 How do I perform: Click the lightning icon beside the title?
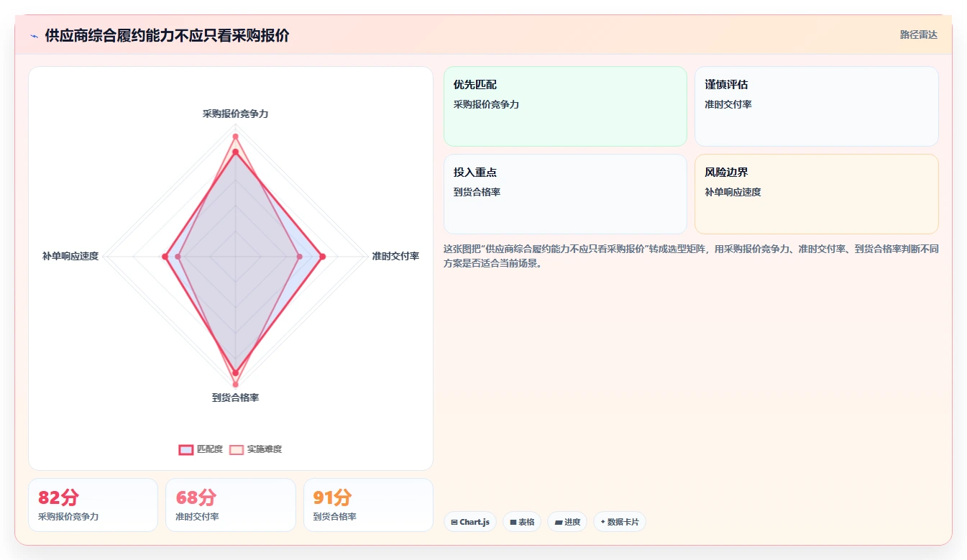pyautogui.click(x=34, y=36)
